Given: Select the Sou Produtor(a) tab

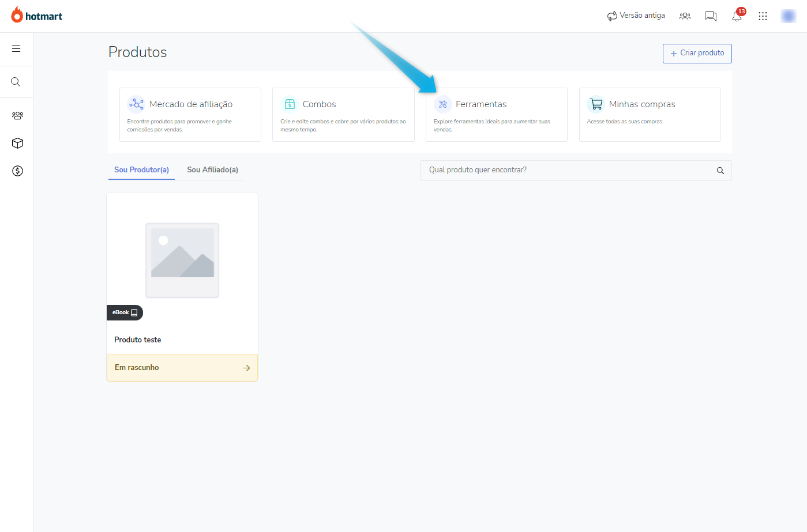Looking at the screenshot, I should click(x=141, y=169).
